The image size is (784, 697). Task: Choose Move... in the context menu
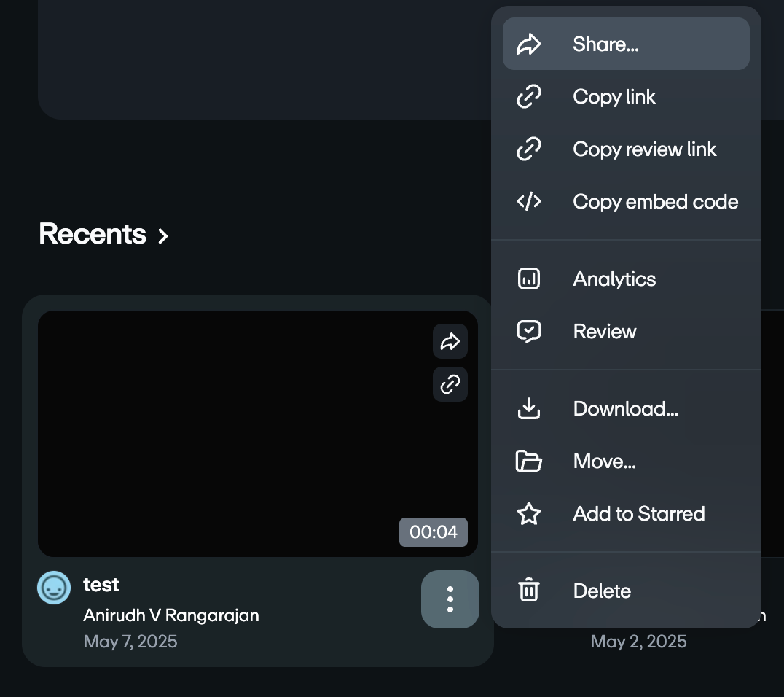point(605,462)
